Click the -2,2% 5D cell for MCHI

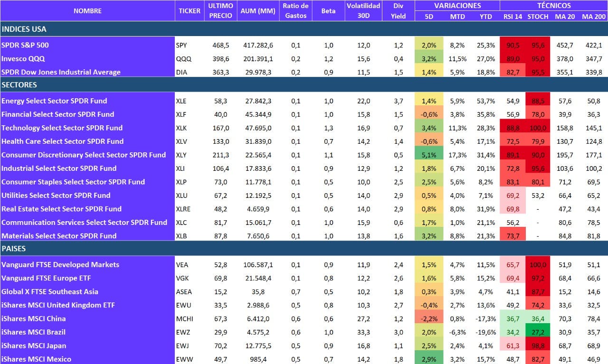point(429,318)
